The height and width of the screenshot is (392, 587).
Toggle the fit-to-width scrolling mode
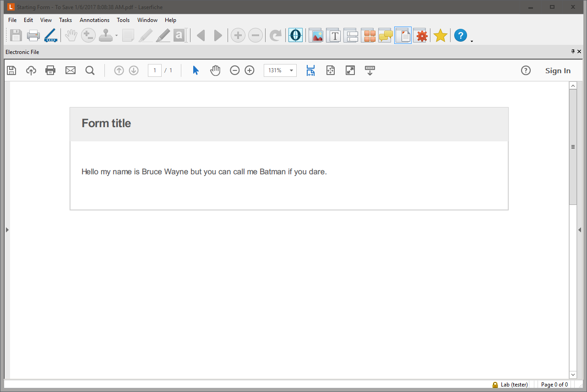tap(311, 70)
